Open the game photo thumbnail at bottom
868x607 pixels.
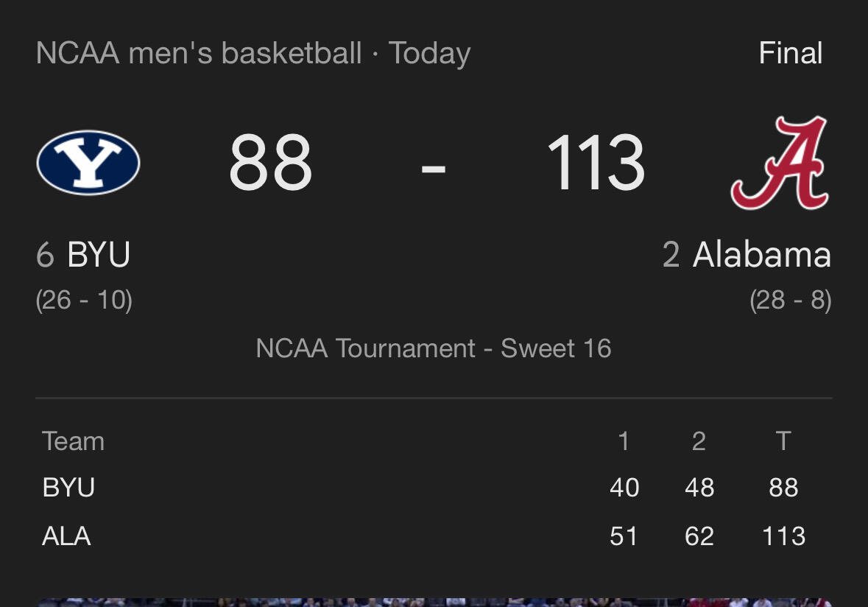click(434, 603)
